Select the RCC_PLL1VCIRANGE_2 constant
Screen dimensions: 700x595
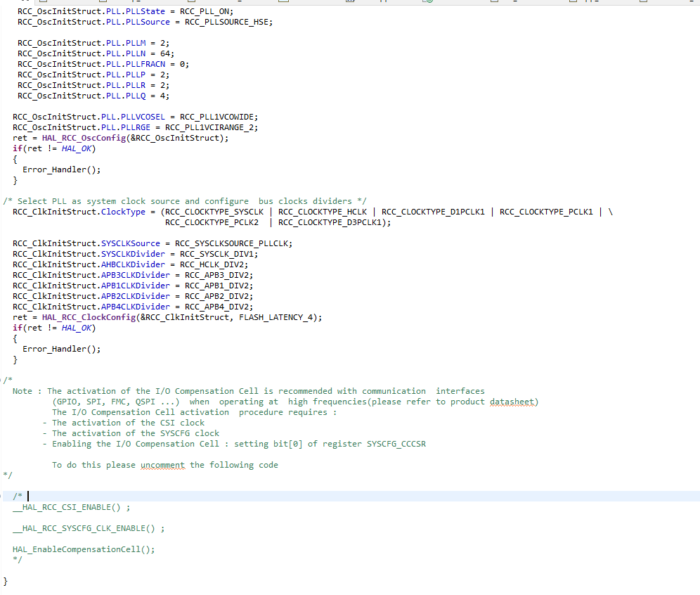click(209, 128)
